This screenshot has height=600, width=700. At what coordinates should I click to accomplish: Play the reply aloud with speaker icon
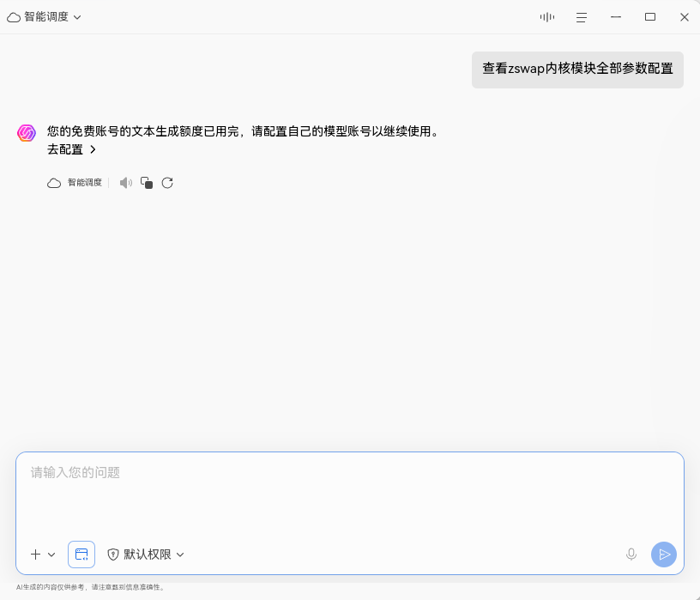pos(126,183)
